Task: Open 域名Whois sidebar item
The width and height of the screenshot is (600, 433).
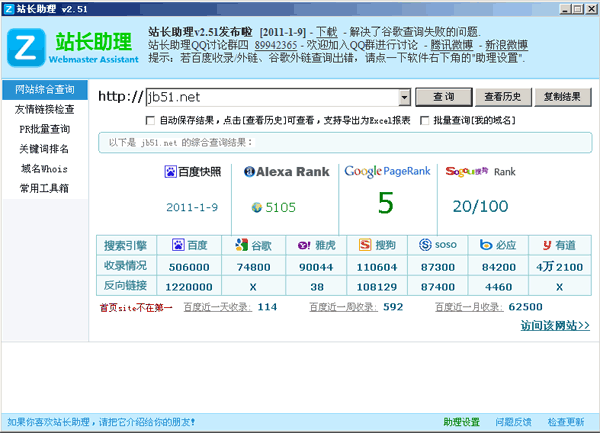Action: tap(45, 169)
